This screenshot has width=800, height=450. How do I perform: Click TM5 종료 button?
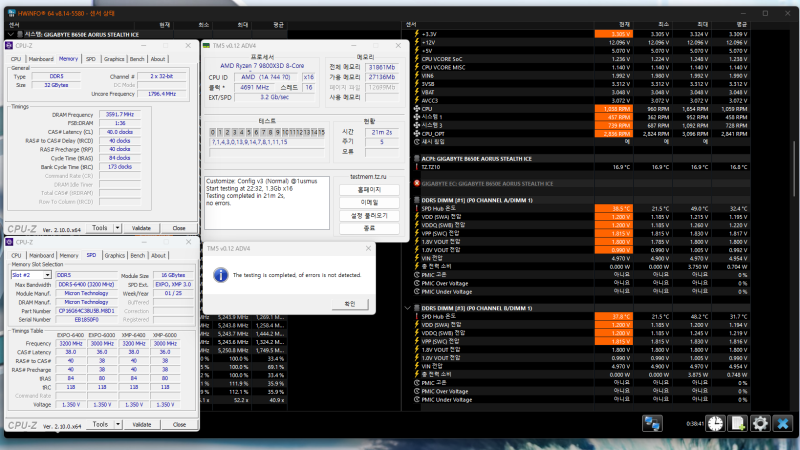coord(369,228)
